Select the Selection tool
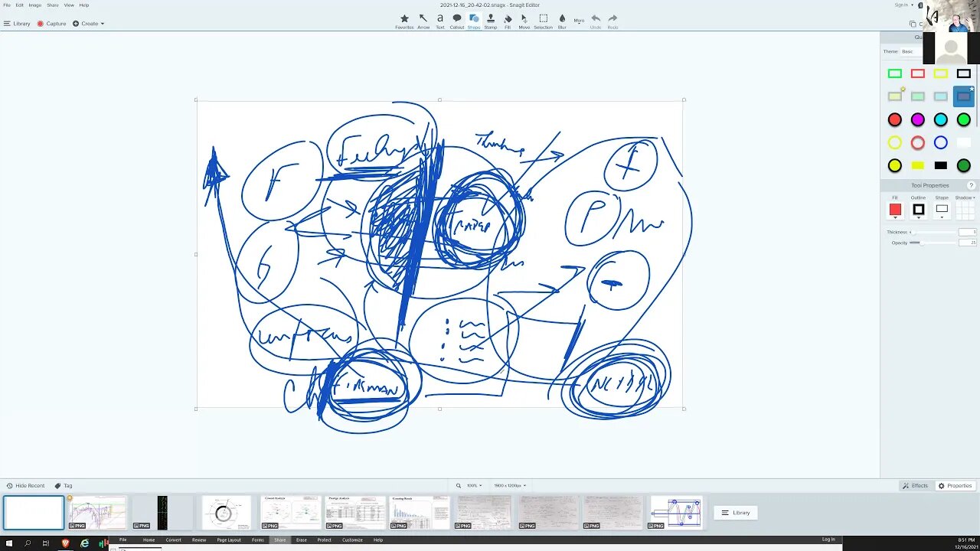This screenshot has height=551, width=980. [543, 21]
